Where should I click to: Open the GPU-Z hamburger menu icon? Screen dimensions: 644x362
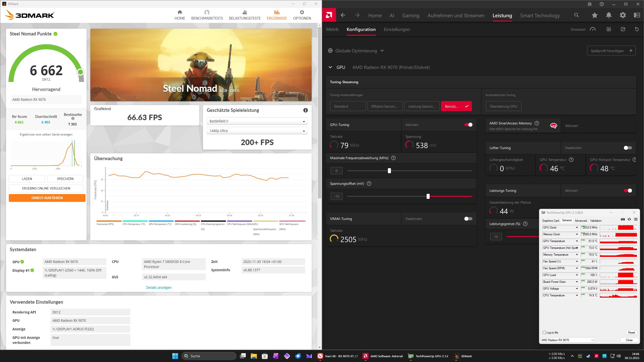(x=636, y=219)
